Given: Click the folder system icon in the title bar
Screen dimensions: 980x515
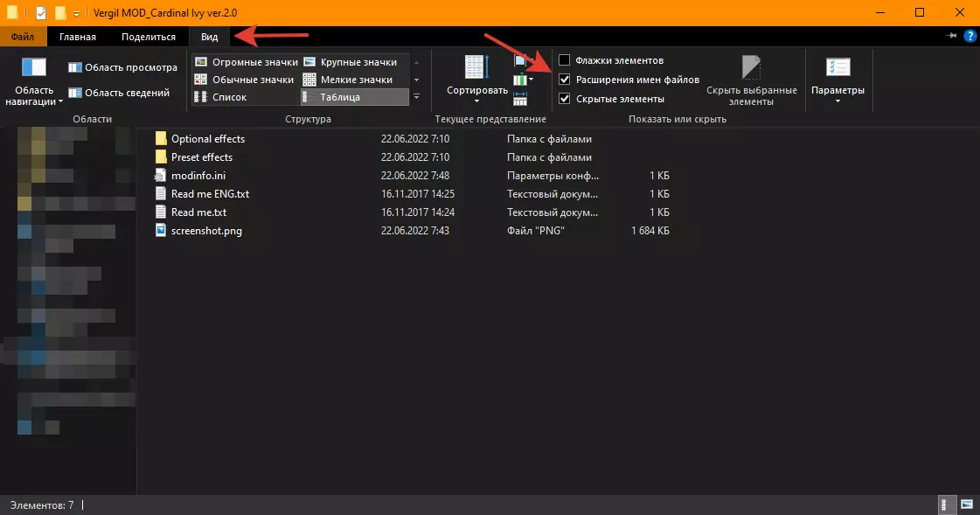Looking at the screenshot, I should [x=12, y=12].
